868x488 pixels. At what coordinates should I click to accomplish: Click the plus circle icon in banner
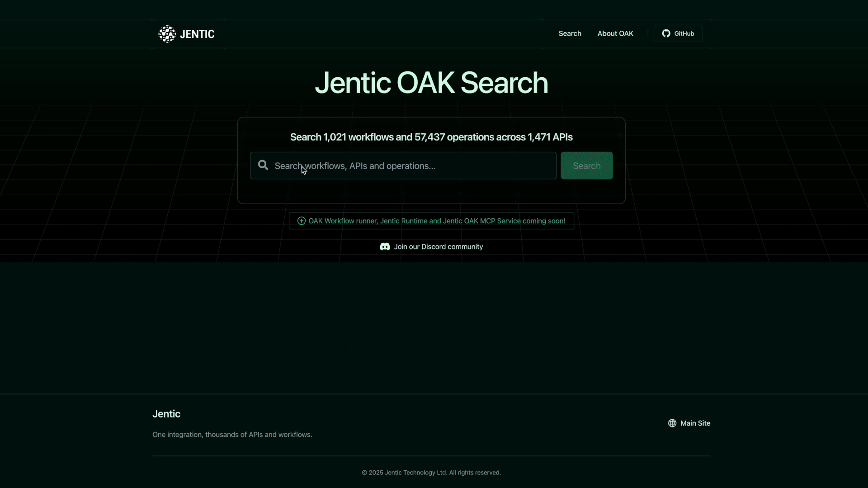301,221
